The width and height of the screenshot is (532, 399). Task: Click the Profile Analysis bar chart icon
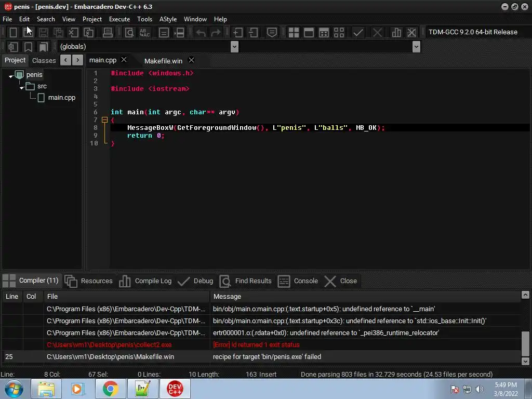[x=396, y=33]
